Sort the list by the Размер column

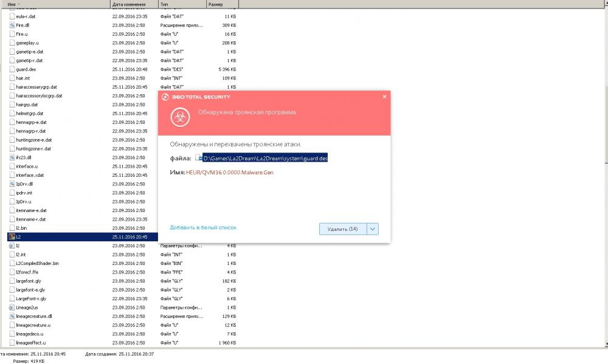click(x=221, y=4)
